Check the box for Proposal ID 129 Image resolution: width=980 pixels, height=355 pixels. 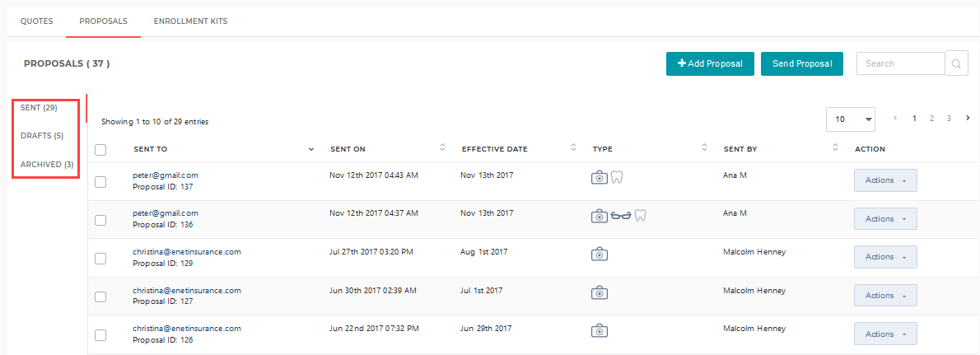pos(100,259)
